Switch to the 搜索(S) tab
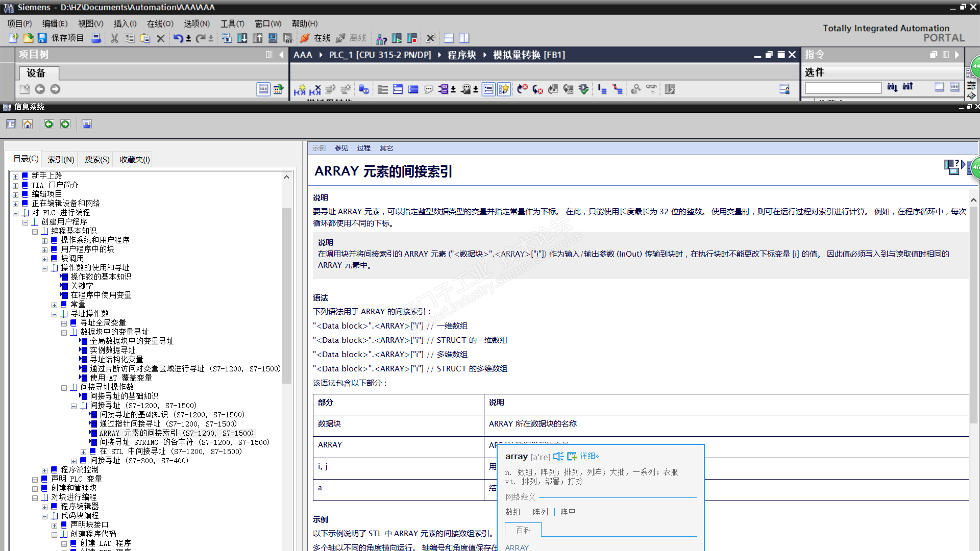Screen dimensions: 980x551 tap(97, 160)
